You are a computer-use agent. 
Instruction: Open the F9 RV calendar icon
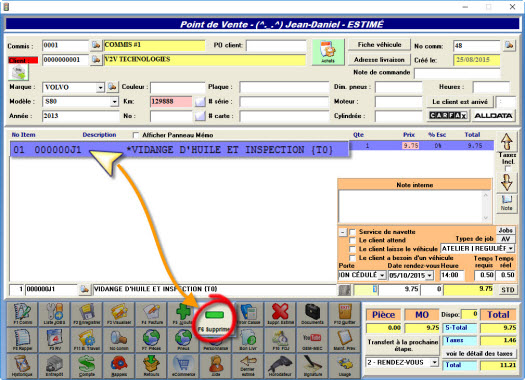55,340
